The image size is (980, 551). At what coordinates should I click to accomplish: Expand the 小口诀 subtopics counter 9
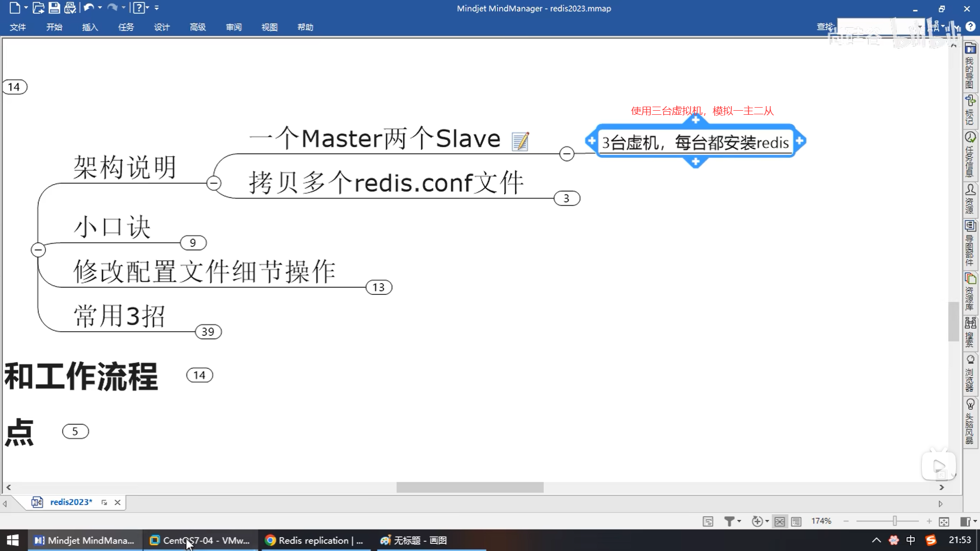tap(193, 243)
